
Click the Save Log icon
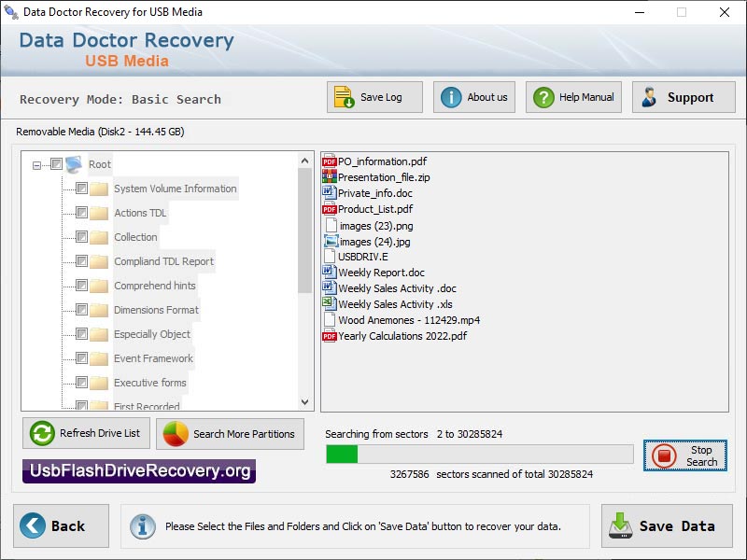pyautogui.click(x=344, y=95)
